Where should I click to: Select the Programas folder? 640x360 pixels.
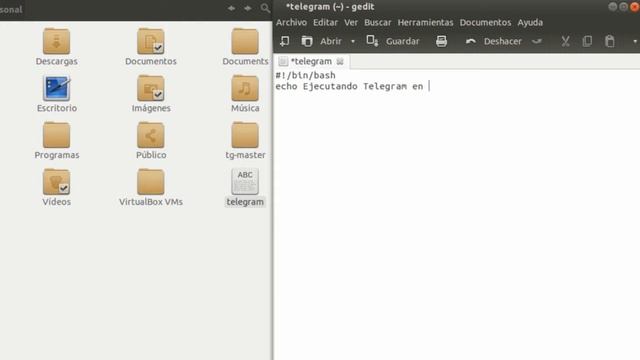(x=56, y=140)
